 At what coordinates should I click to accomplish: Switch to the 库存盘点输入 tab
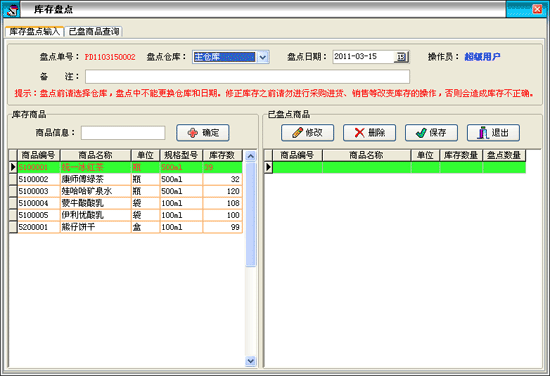34,31
